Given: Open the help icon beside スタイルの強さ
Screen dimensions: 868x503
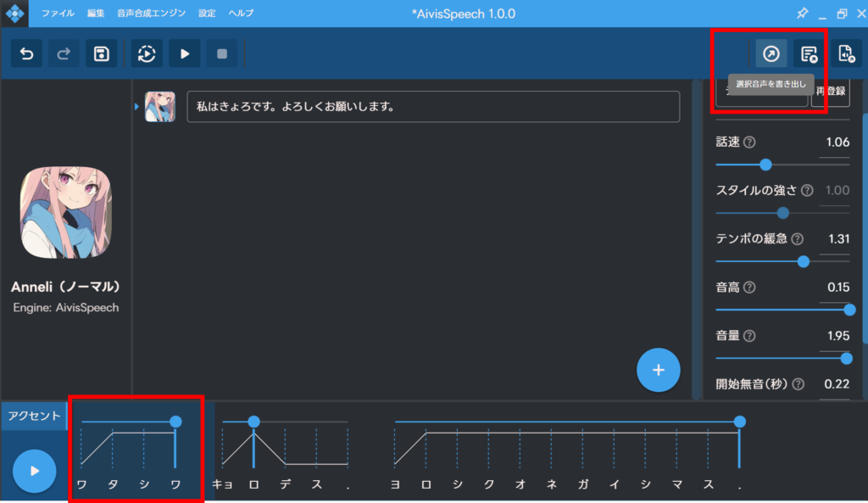Looking at the screenshot, I should click(x=807, y=191).
